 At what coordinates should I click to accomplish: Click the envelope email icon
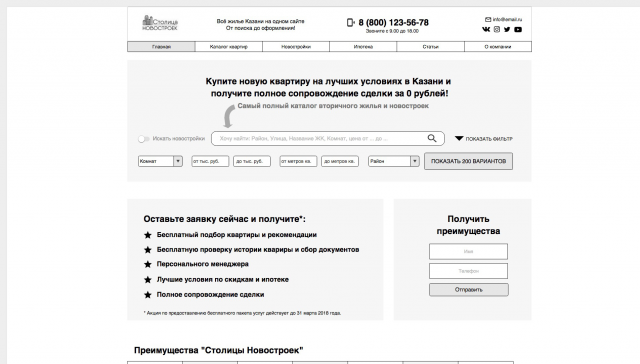pyautogui.click(x=488, y=19)
